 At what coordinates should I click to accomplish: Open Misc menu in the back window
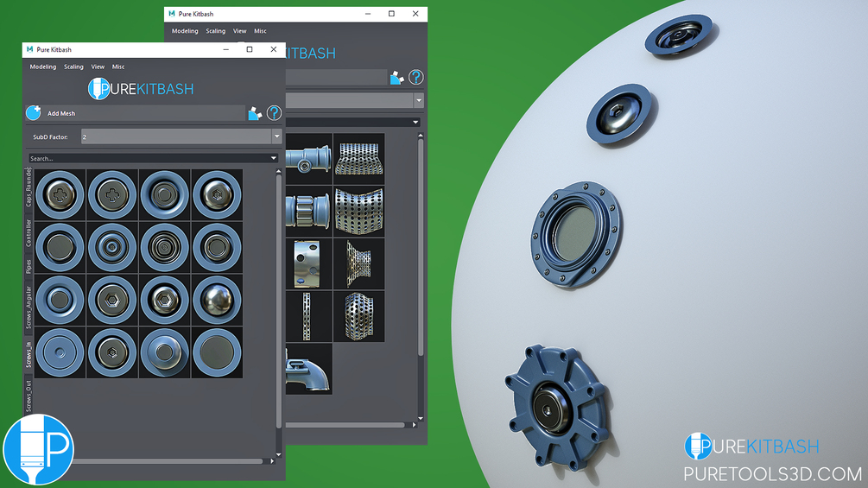coord(260,31)
